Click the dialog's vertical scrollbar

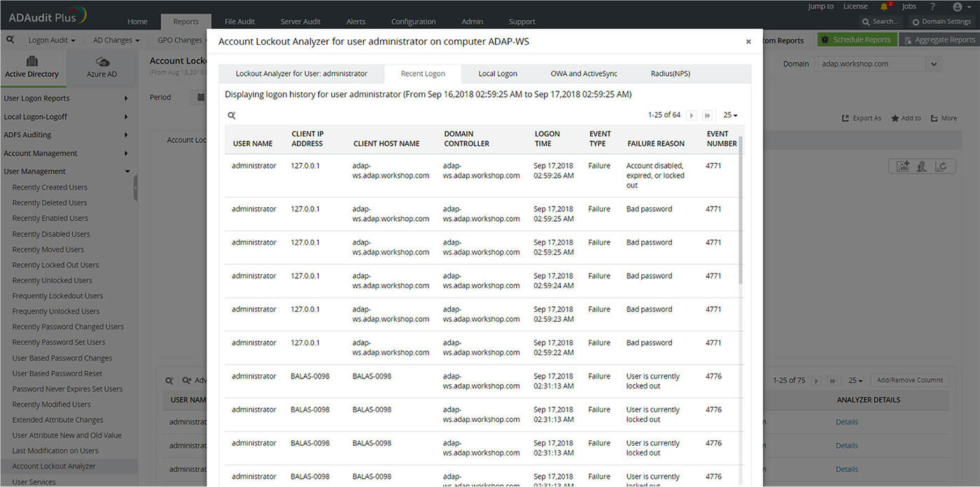pos(741,210)
